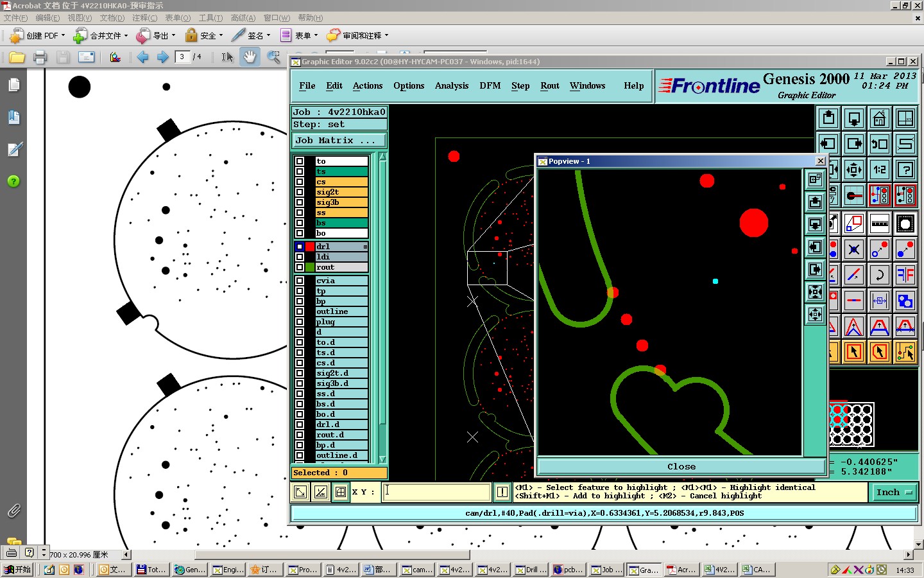924x578 pixels.
Task: Click the red line with black dot snap icon
Action: click(854, 195)
